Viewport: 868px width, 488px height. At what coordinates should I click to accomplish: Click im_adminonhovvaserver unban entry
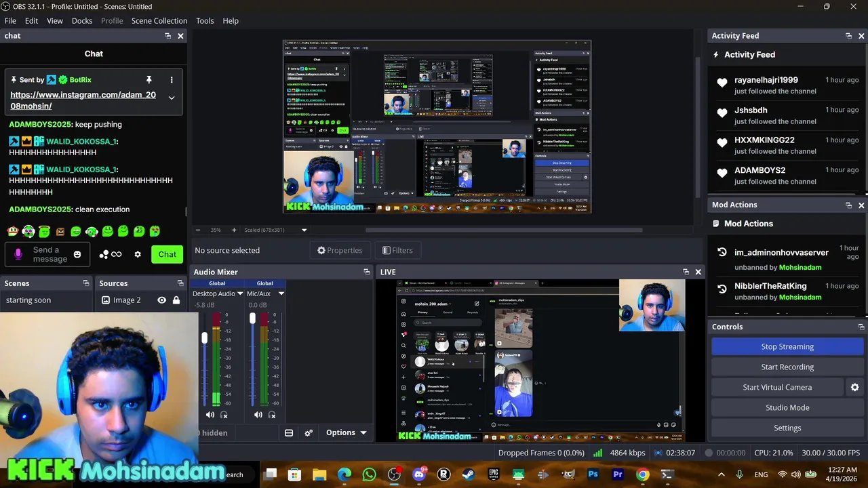pos(787,259)
